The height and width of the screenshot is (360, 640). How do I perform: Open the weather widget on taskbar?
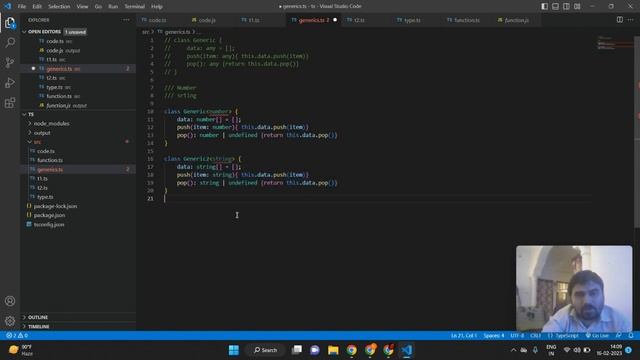point(21,350)
